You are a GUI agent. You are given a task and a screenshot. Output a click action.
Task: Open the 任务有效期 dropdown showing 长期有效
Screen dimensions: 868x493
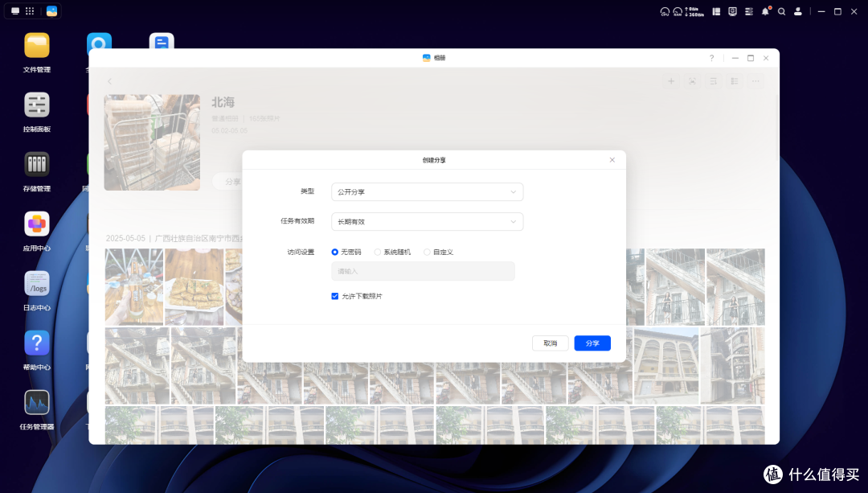click(427, 222)
